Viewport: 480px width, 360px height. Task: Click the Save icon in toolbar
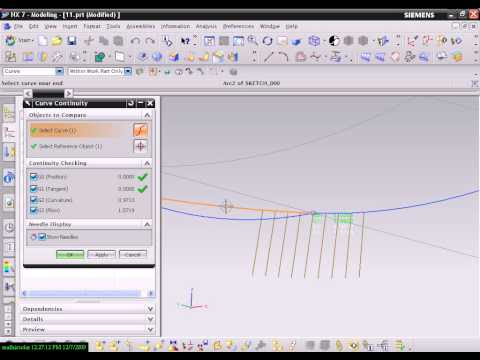(x=71, y=41)
